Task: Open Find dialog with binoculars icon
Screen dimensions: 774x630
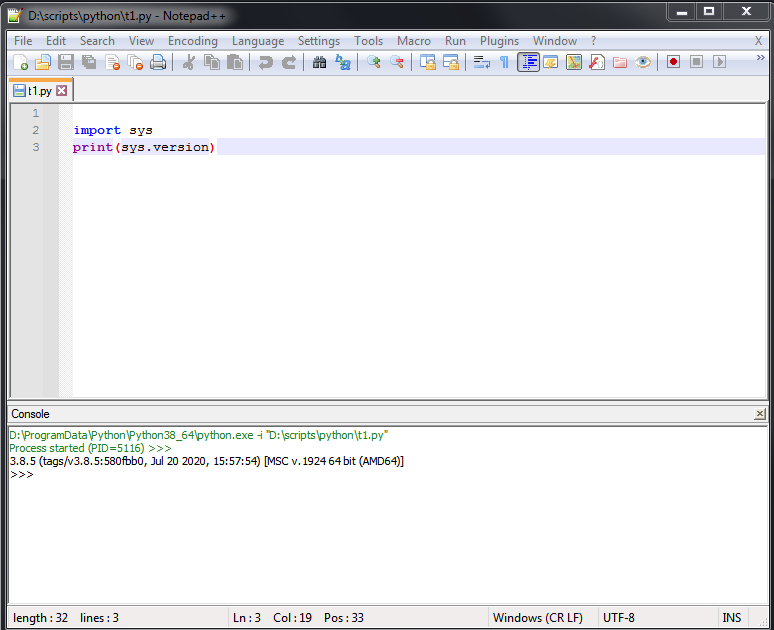Action: pos(319,62)
